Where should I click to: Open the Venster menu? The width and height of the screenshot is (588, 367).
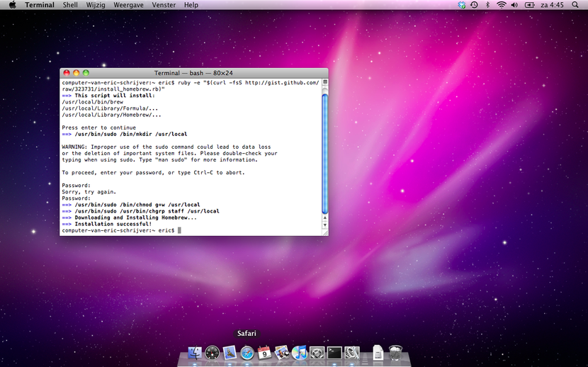pyautogui.click(x=164, y=5)
